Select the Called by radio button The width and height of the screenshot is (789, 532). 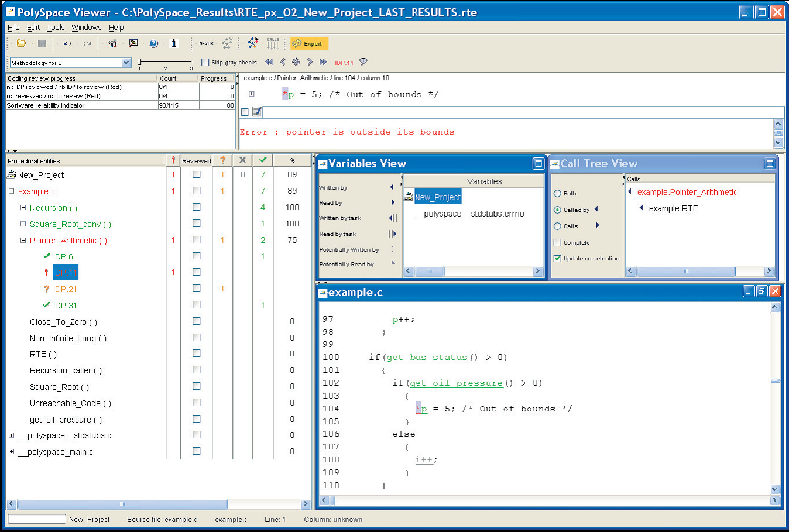[557, 210]
